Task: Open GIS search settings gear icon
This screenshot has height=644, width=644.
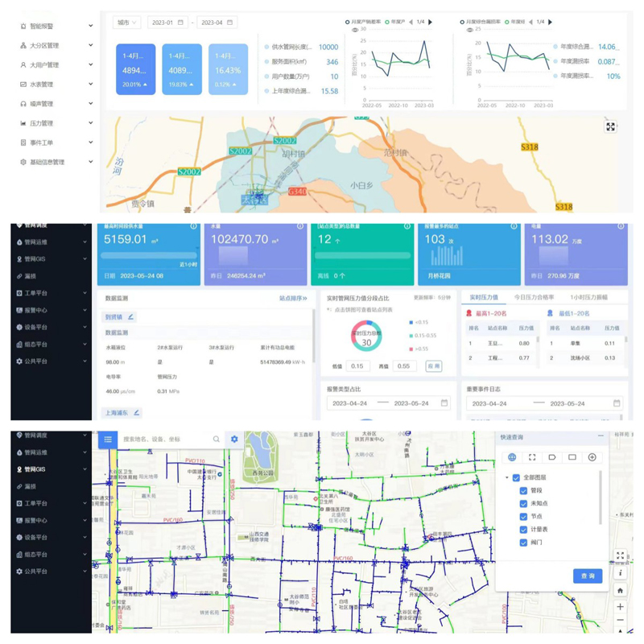Action: tap(234, 439)
